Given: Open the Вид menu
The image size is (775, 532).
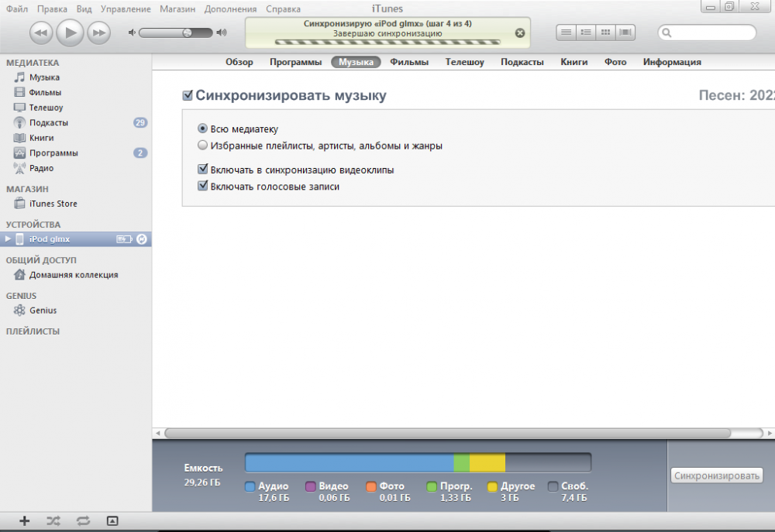Looking at the screenshot, I should 84,9.
